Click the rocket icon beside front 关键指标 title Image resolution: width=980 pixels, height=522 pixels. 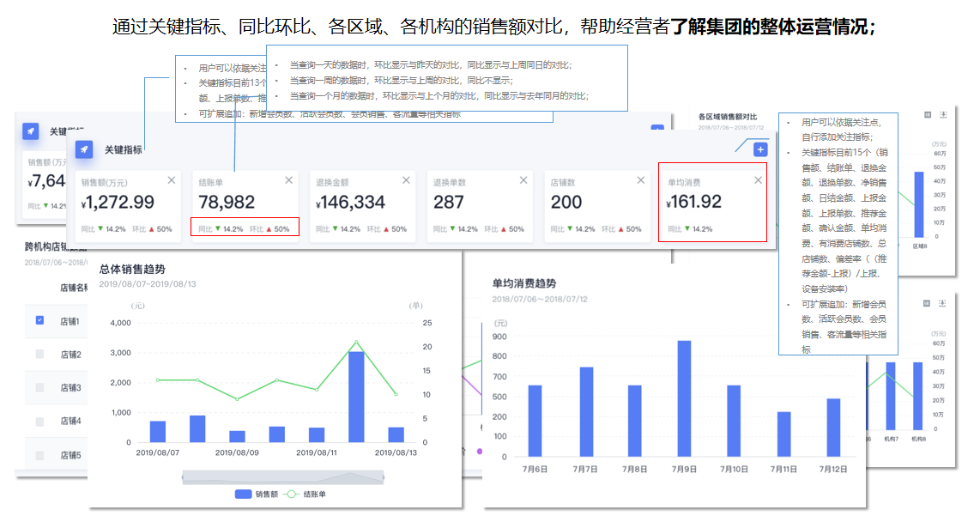[x=84, y=149]
